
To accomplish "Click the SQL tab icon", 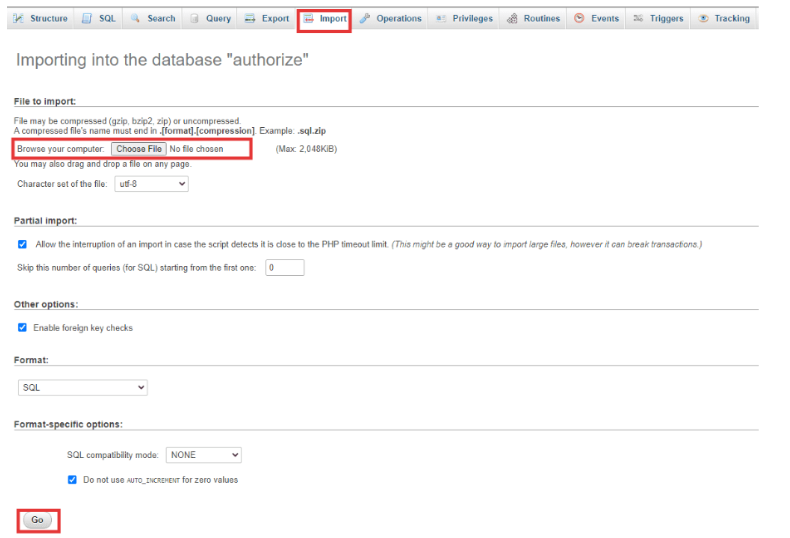I will tap(87, 18).
